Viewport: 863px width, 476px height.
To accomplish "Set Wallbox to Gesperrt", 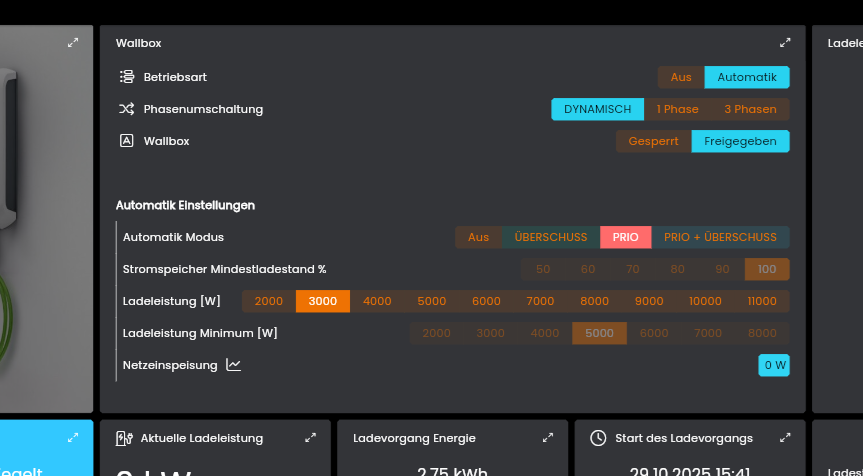I will 653,141.
